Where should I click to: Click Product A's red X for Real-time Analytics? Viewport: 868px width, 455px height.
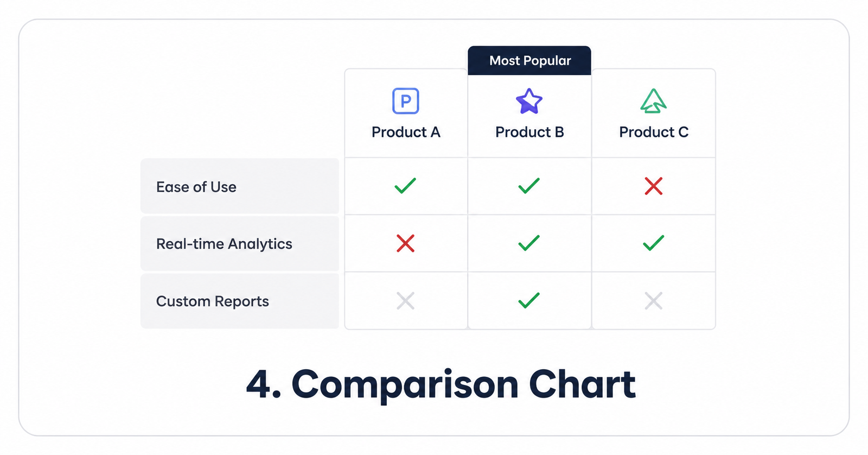pyautogui.click(x=405, y=243)
